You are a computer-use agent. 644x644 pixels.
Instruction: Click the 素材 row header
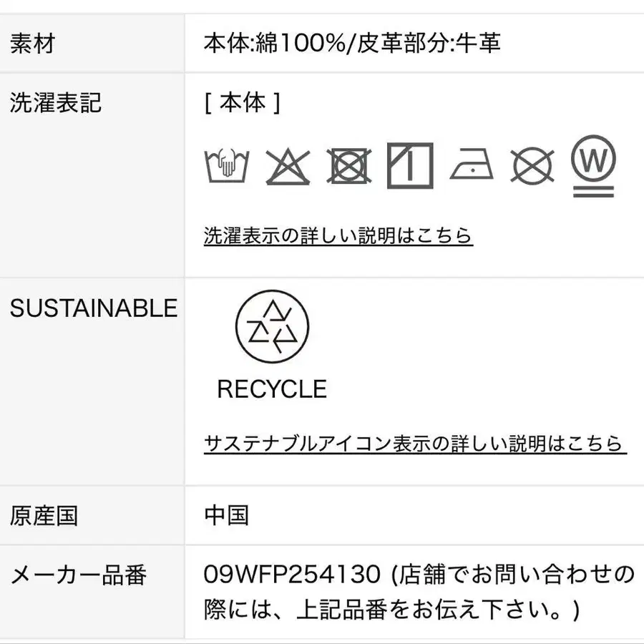pos(32,44)
